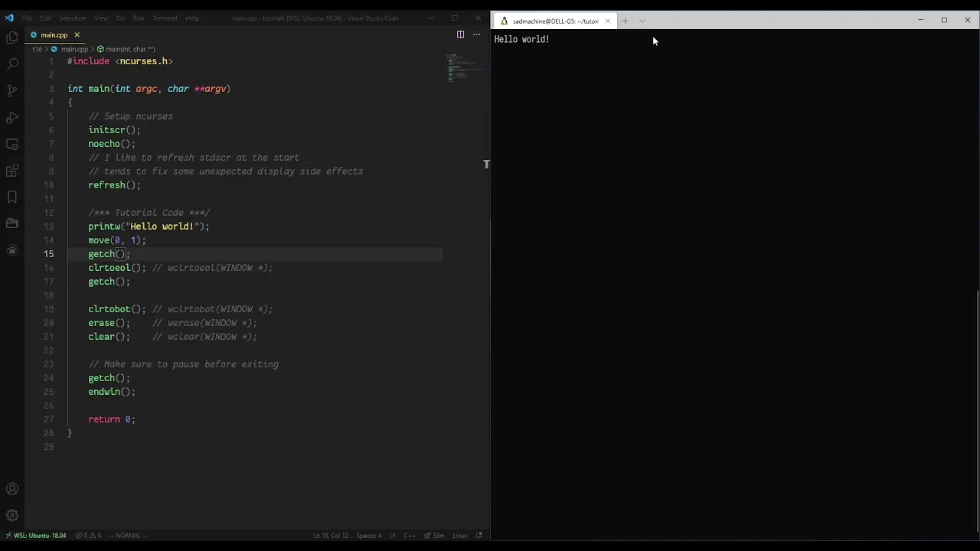Click the -- NORMAL -- Vim mode indicator
Screen dimensions: 980x551
128,536
